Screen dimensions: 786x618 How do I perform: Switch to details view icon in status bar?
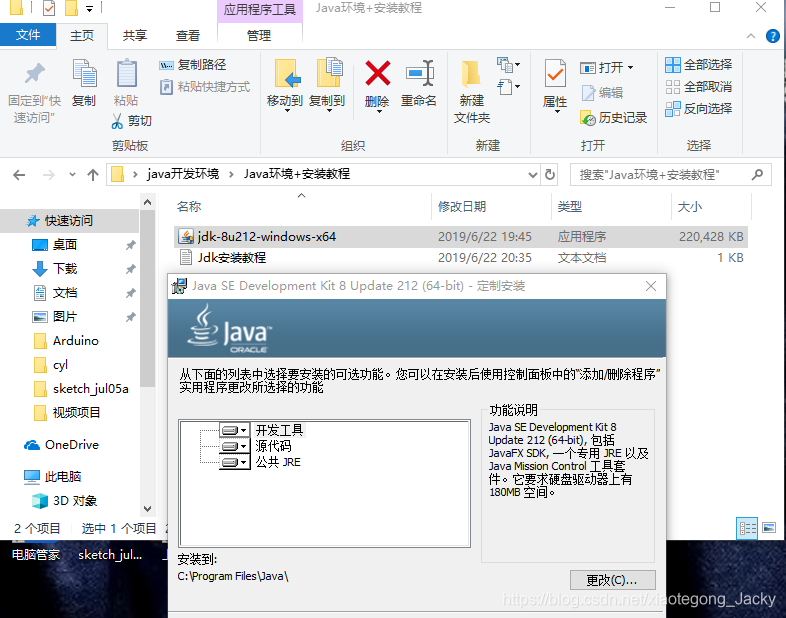(x=747, y=528)
